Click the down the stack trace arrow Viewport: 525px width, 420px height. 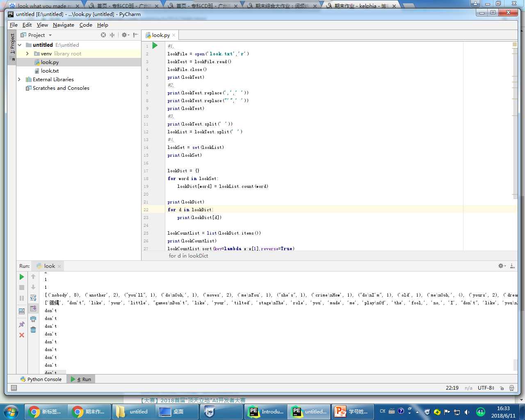33,288
